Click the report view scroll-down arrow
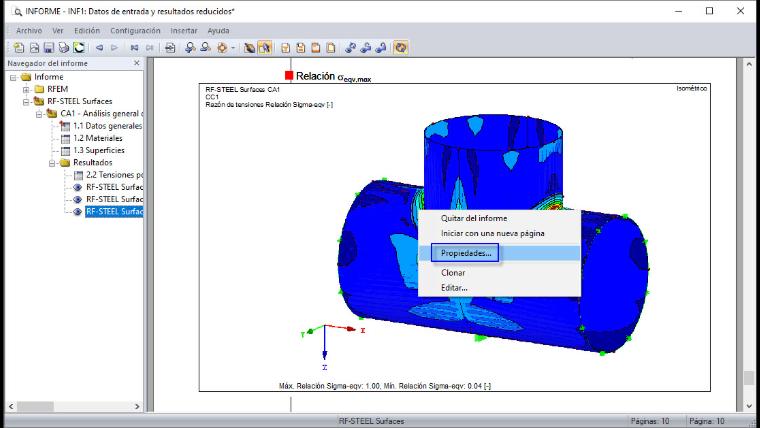 point(749,406)
